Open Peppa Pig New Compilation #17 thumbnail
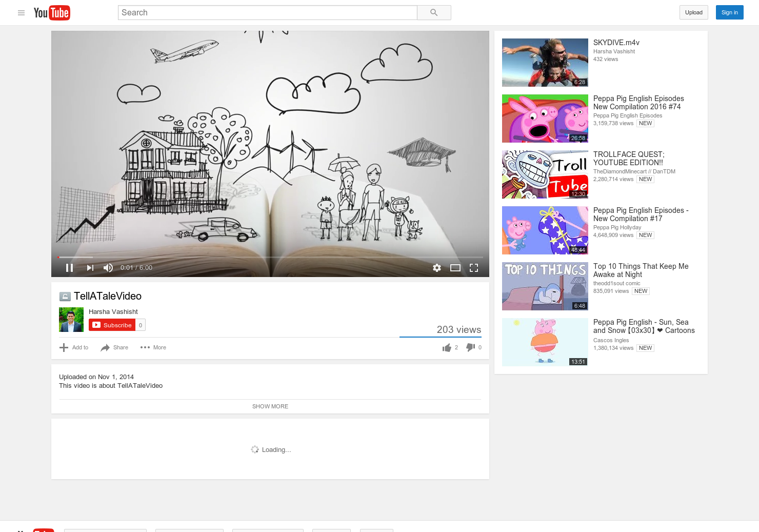 (x=545, y=230)
